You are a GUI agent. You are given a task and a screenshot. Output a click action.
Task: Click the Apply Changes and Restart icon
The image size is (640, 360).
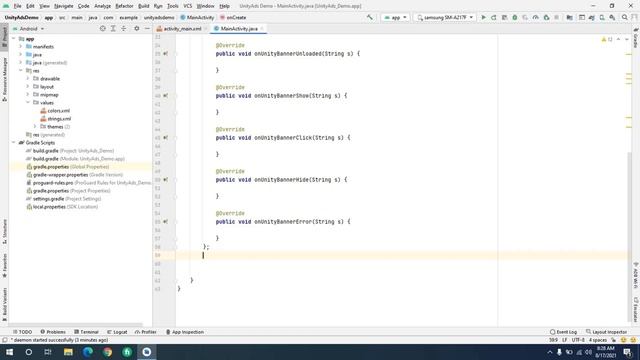(x=494, y=18)
